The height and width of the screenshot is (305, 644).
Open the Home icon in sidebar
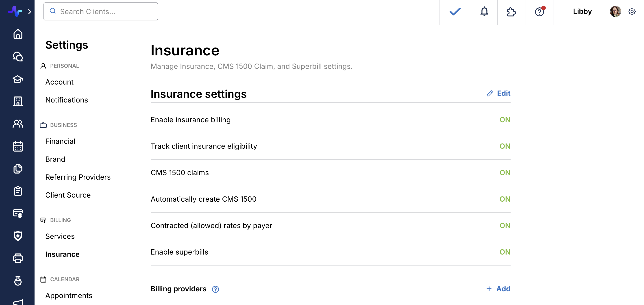18,34
